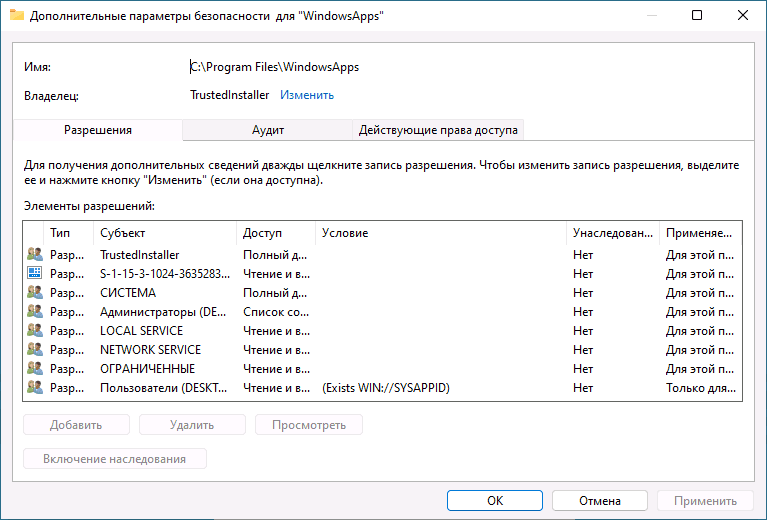Select the Пользователи (DESKT... subject entry

point(163,388)
